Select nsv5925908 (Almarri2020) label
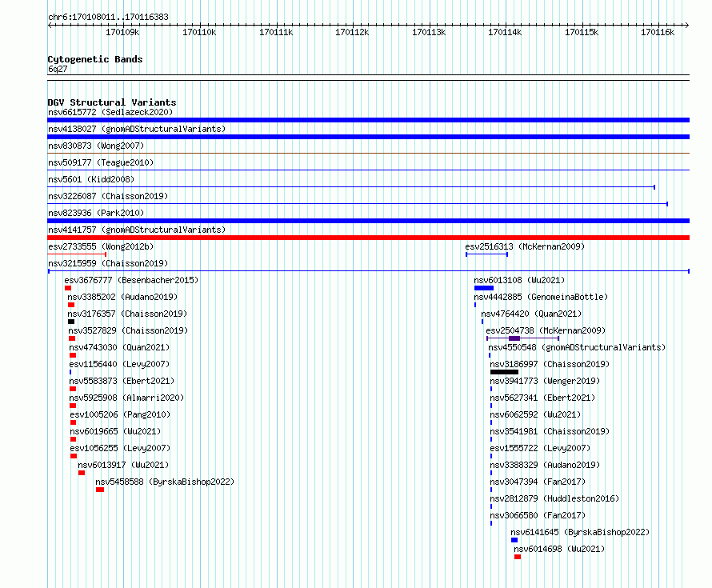Screen dimensions: 712x588 (127, 398)
